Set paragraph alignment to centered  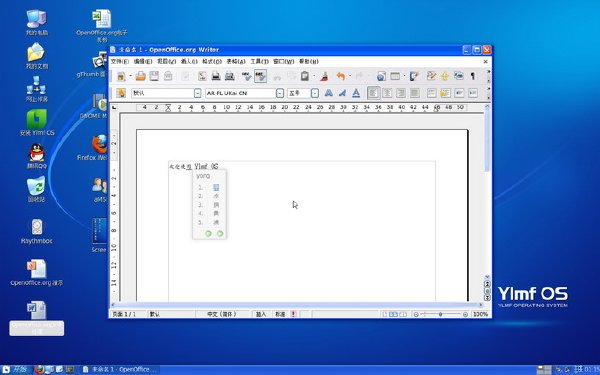pos(387,93)
